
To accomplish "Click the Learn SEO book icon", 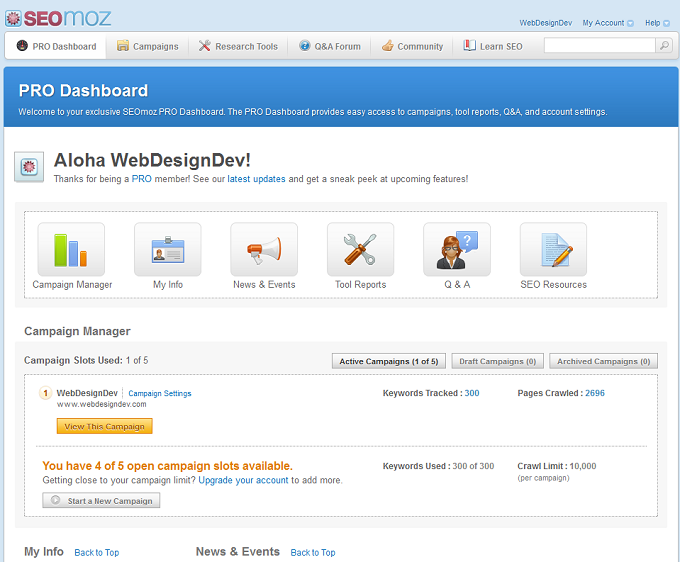I will point(469,45).
